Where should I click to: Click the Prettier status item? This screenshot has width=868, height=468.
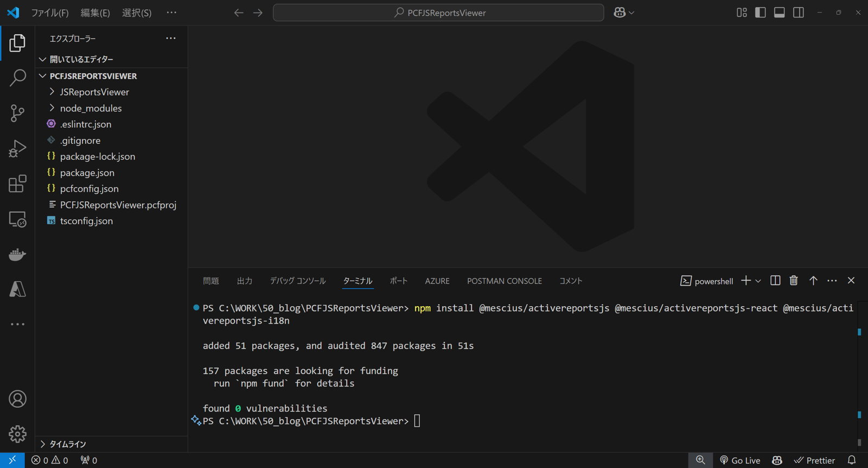click(814, 460)
